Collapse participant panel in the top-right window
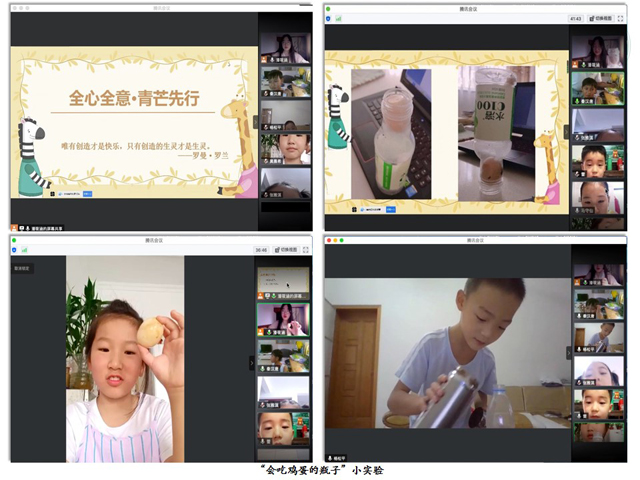The image size is (640, 480). (566, 130)
